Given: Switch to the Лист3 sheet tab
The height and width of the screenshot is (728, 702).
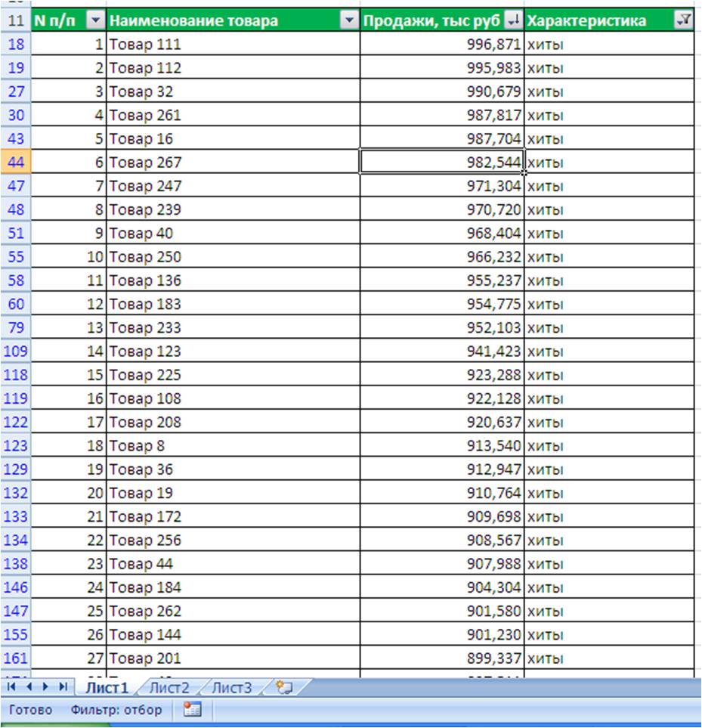Looking at the screenshot, I should (231, 688).
